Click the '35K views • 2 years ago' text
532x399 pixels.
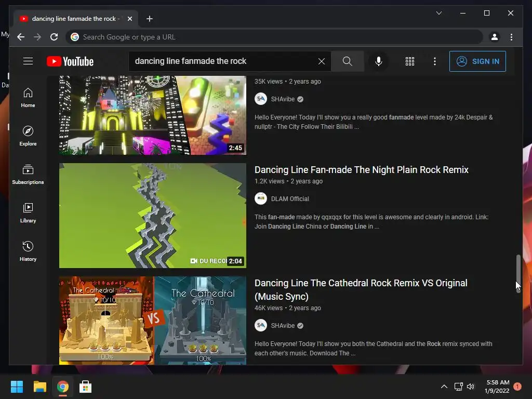[288, 82]
